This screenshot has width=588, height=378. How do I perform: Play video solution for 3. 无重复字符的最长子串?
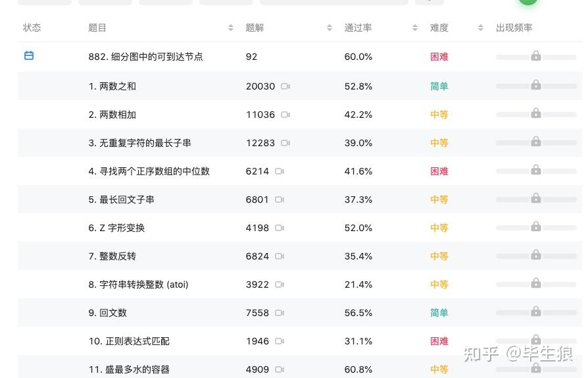point(285,143)
